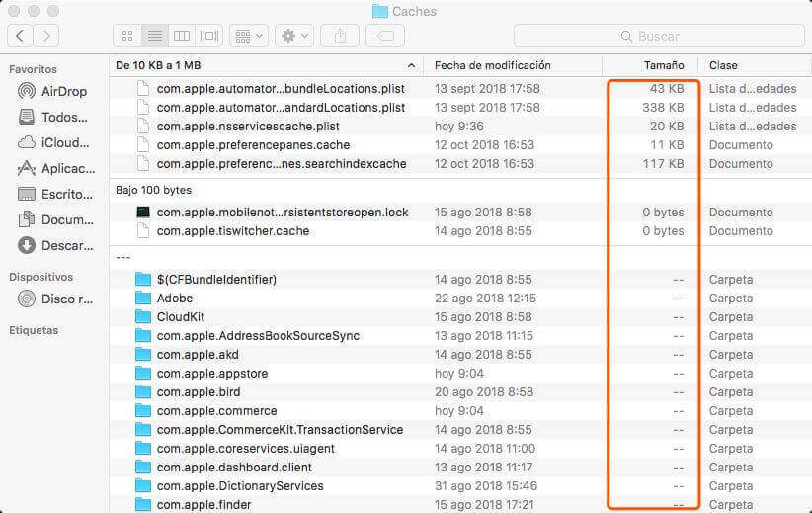Image resolution: width=812 pixels, height=513 pixels.
Task: Open AirDrop in the sidebar
Action: coord(51,91)
